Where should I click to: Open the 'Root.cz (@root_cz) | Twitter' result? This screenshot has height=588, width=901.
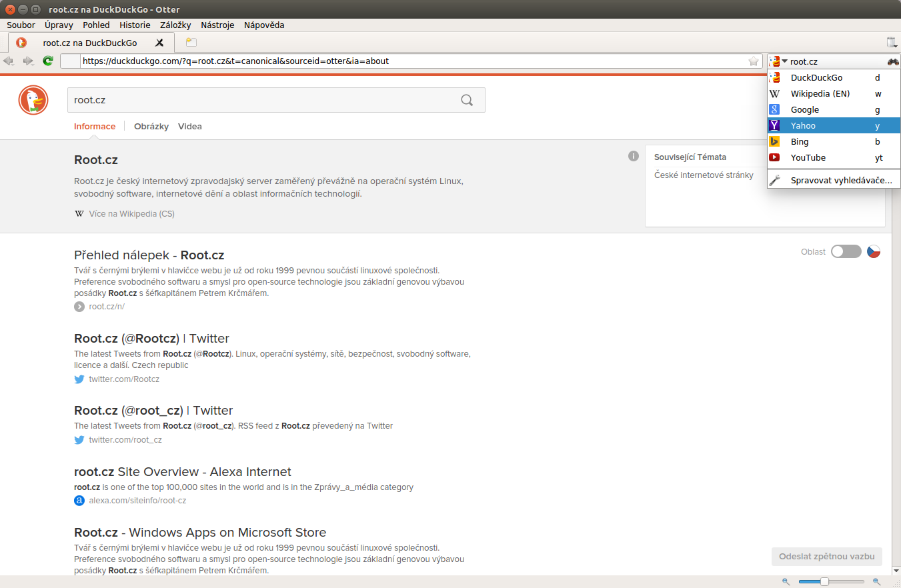[x=153, y=410]
